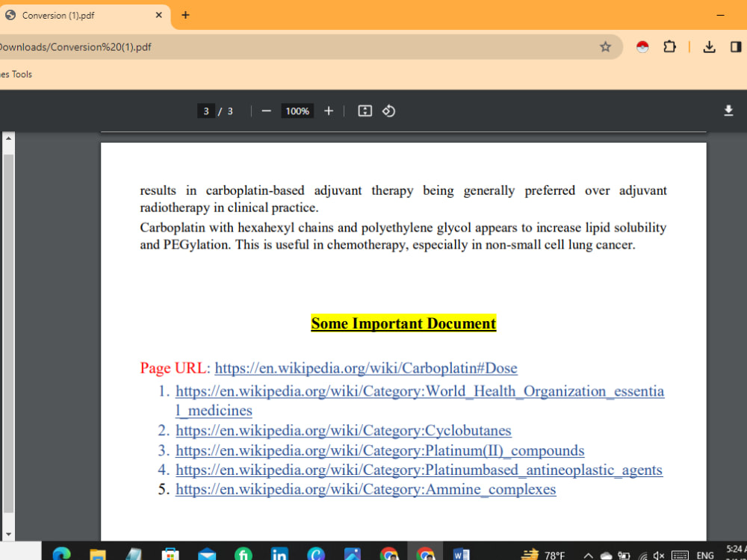
Task: Open File Explorer from the taskbar
Action: [98, 554]
